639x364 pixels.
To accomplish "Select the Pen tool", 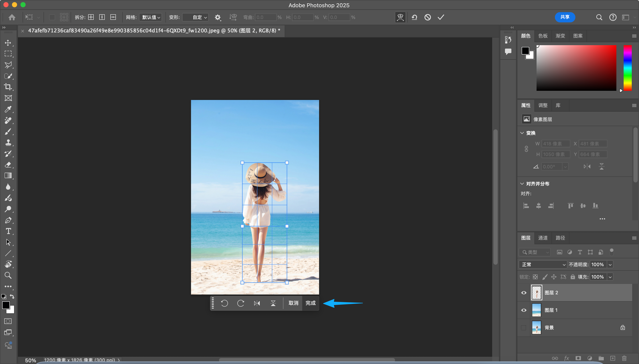I will [8, 220].
